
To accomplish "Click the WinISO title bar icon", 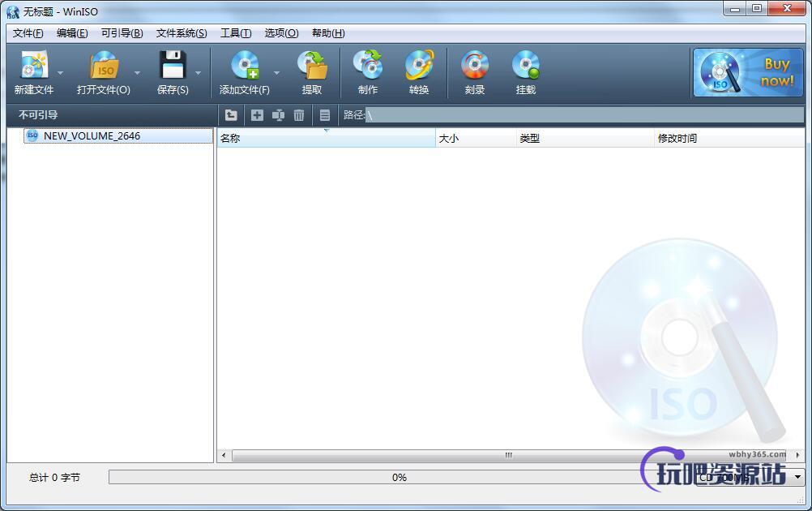I will click(x=12, y=12).
